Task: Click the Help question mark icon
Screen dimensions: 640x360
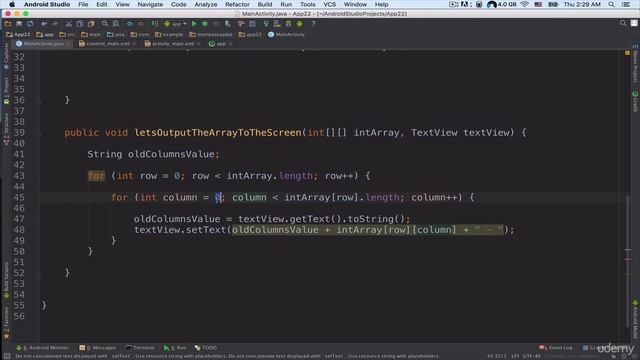Action: click(313, 24)
